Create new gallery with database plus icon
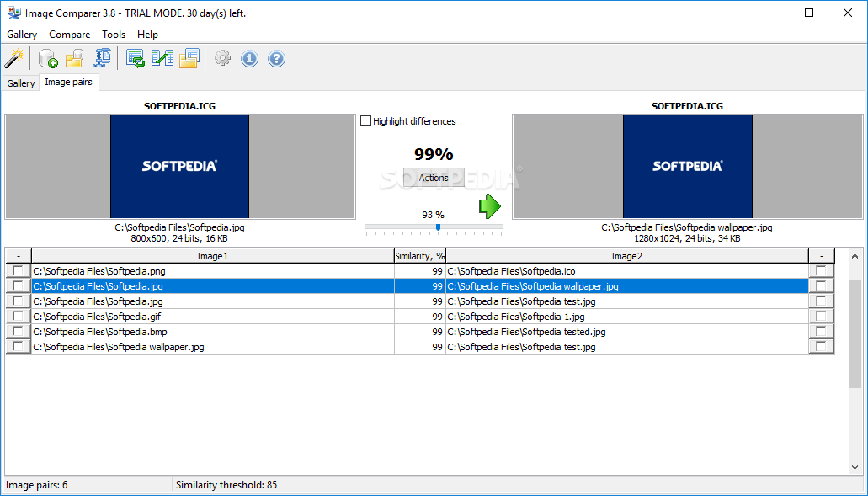868x496 pixels. (x=48, y=58)
